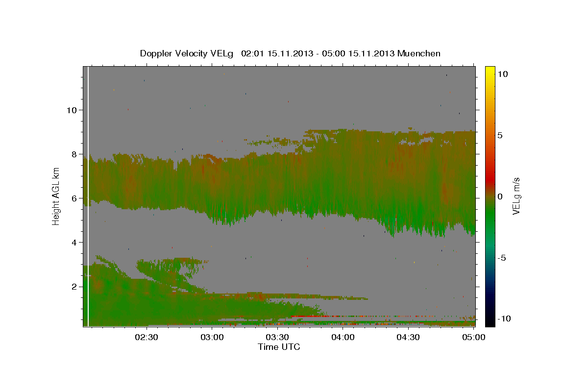Click the 03:30 time axis tick label
This screenshot has height=392, width=588.
point(277,337)
